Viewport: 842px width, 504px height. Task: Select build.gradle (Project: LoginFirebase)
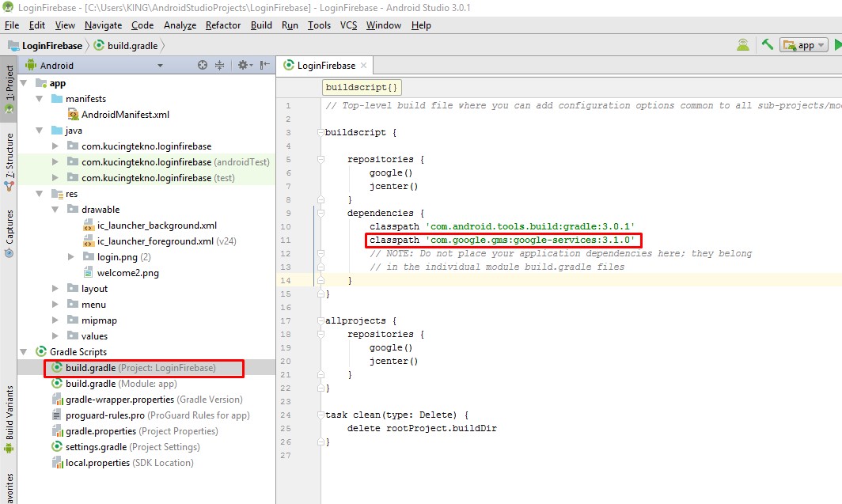tap(134, 368)
